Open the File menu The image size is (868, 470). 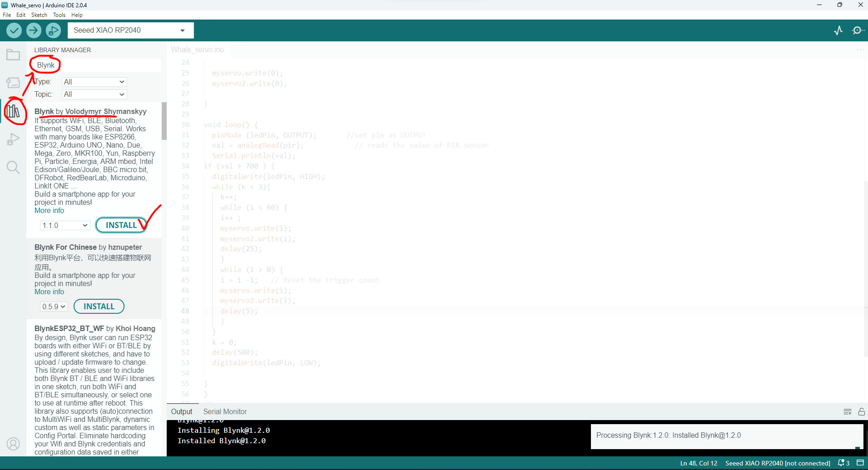point(7,15)
